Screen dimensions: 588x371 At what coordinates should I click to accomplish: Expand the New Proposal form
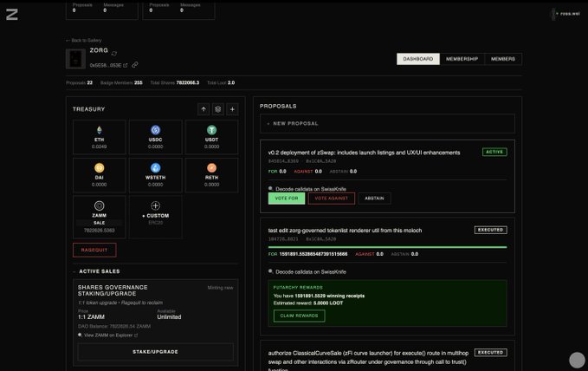click(387, 124)
